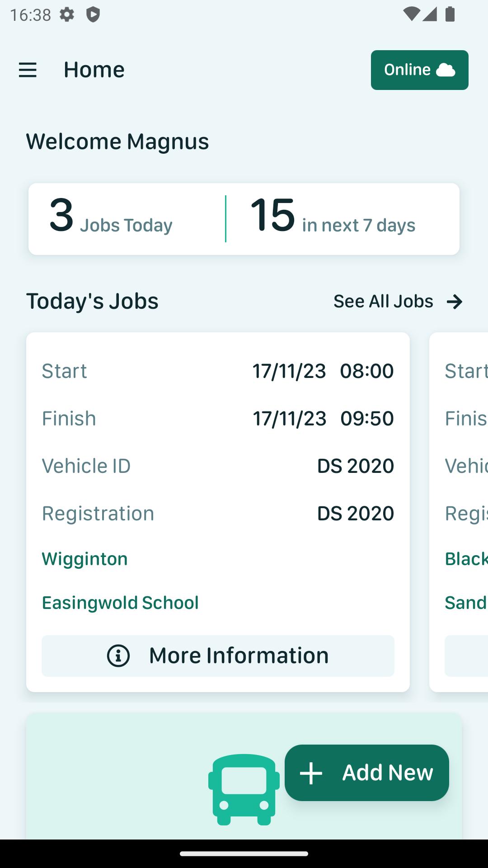Click the arrow next to See All Jobs
This screenshot has height=868, width=488.
tap(455, 302)
